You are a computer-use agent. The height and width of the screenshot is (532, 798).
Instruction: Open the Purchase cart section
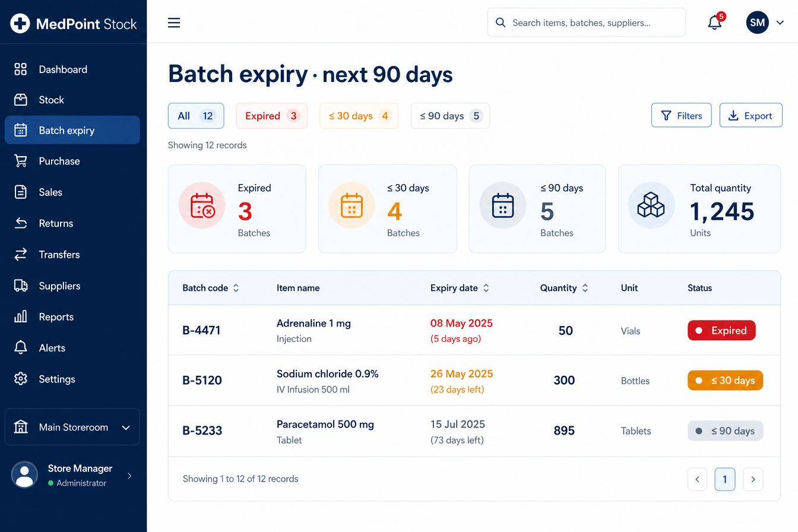pos(72,161)
